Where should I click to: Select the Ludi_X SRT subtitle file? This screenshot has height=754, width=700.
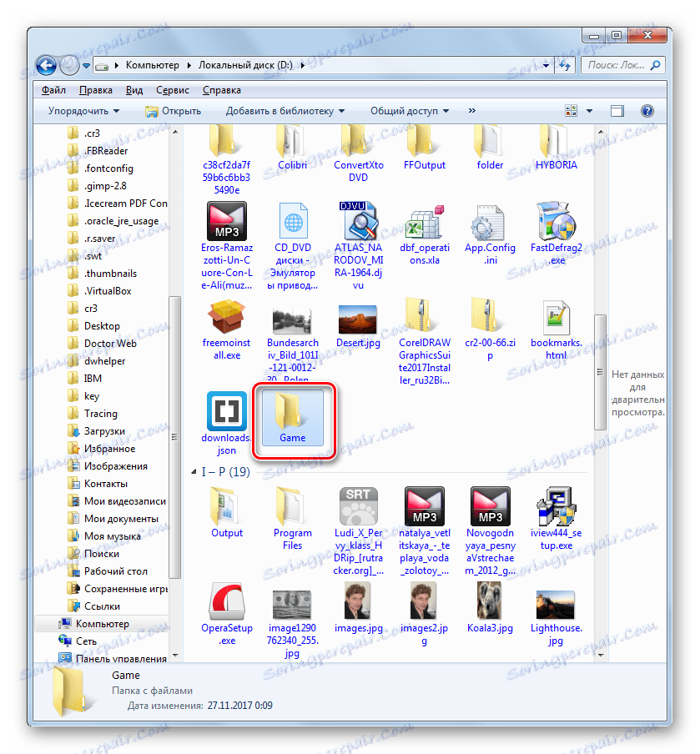tap(359, 530)
